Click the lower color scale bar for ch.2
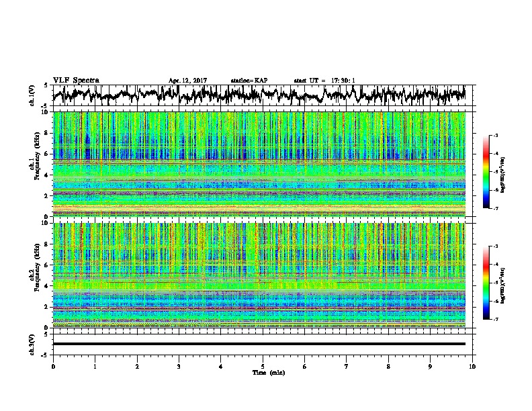Image resolution: width=532 pixels, height=411 pixels. click(486, 283)
